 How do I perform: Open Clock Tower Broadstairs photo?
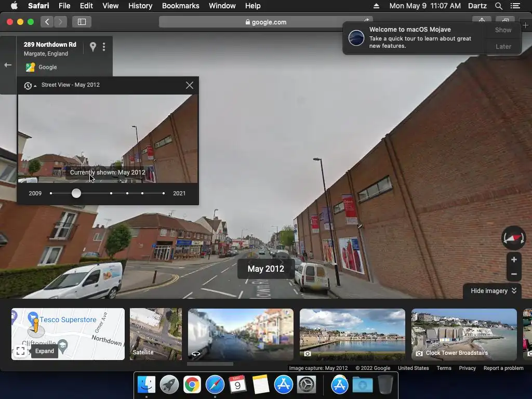(464, 334)
